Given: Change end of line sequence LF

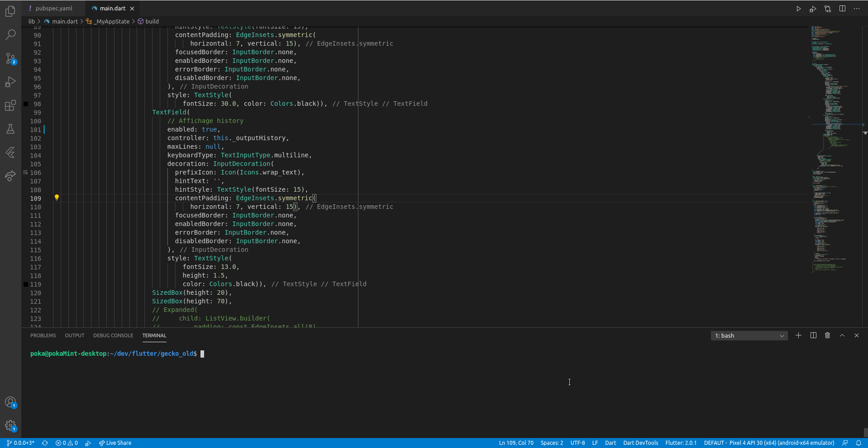Looking at the screenshot, I should [x=595, y=443].
